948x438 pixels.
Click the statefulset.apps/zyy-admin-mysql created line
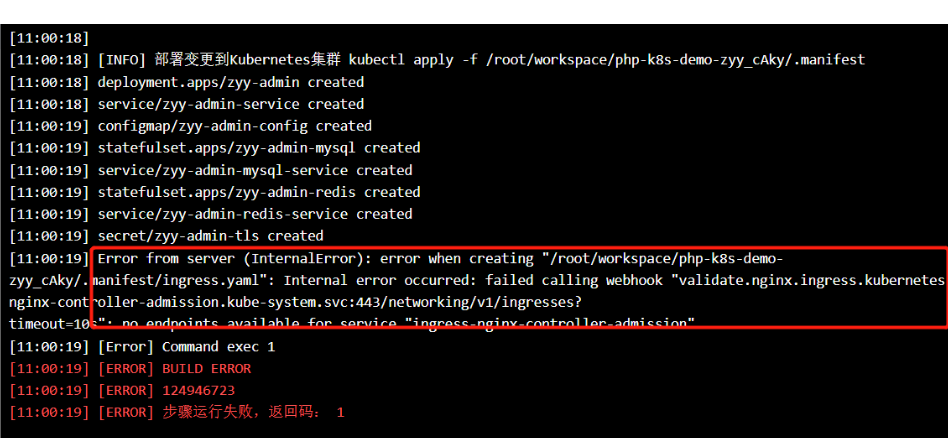(215, 148)
